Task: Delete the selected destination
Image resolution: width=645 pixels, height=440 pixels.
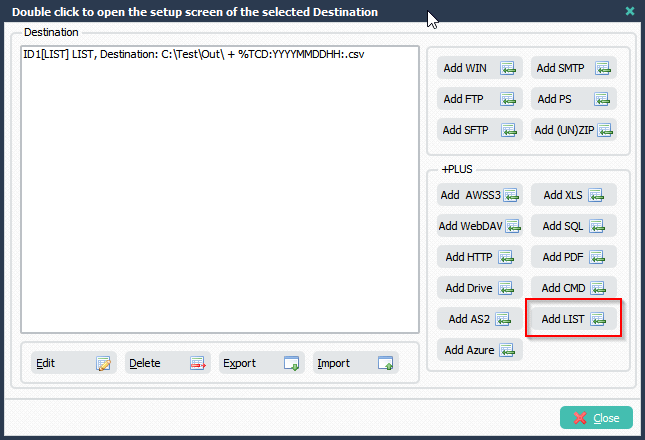Action: pos(167,363)
